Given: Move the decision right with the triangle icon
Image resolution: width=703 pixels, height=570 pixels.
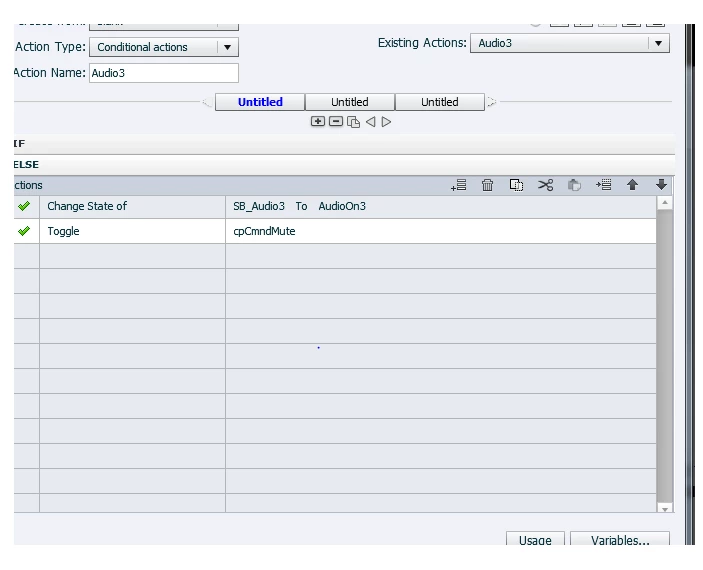Looking at the screenshot, I should point(386,122).
